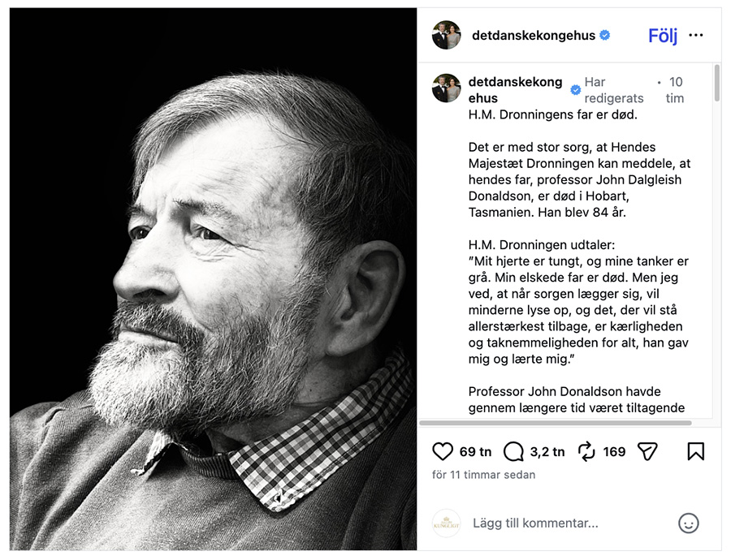Click the header profile avatar
The width and height of the screenshot is (731, 560).
pos(446,36)
